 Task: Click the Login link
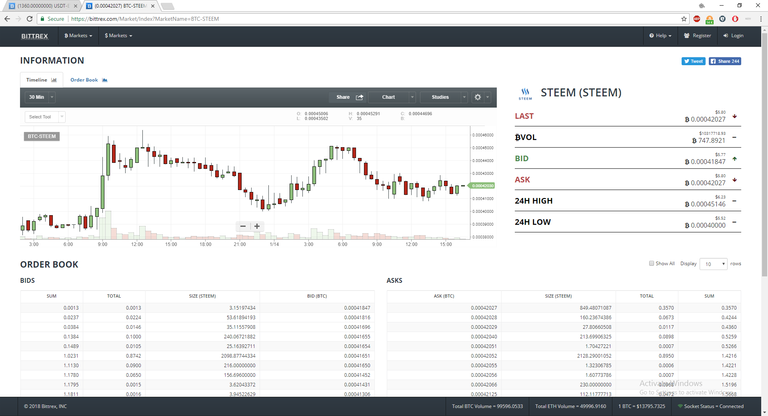tap(733, 36)
